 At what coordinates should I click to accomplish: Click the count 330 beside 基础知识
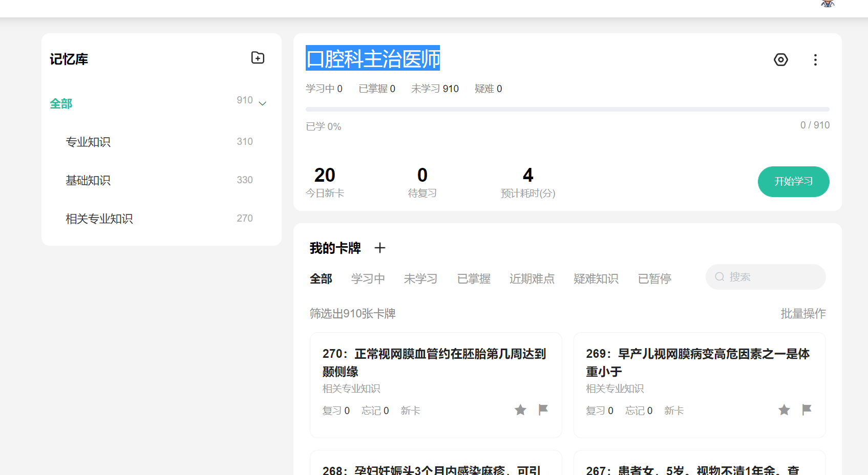tap(245, 180)
